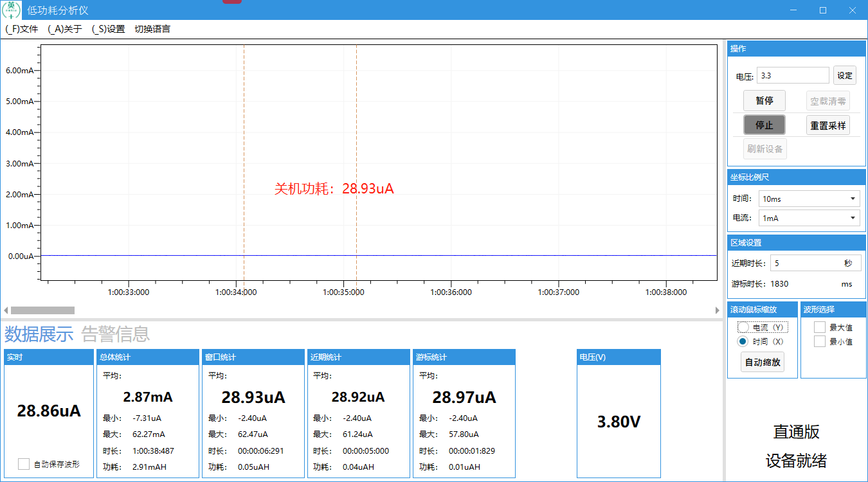Click the red 关机功耗：28.93uA label

coord(334,189)
